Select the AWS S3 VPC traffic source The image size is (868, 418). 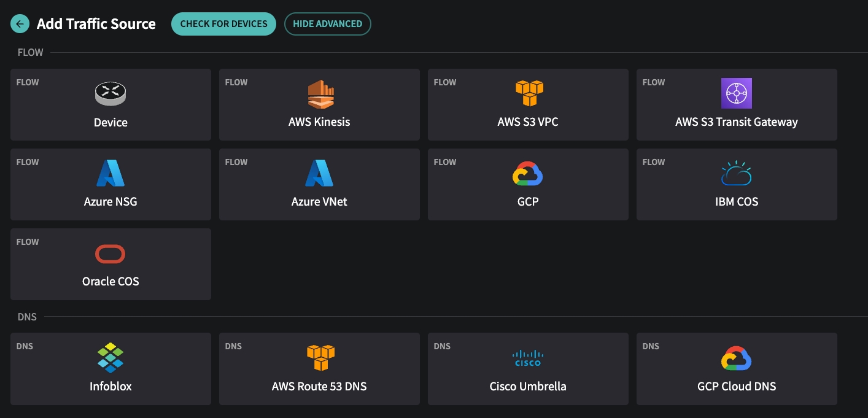point(528,104)
